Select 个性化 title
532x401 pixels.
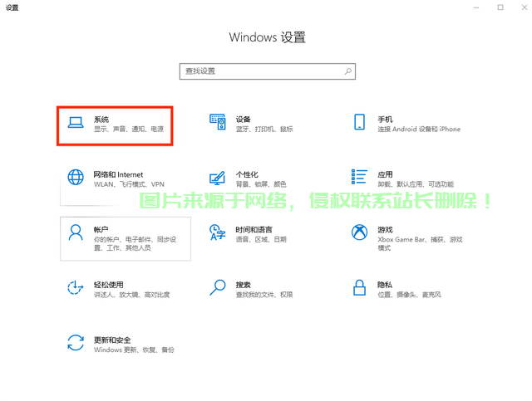247,174
